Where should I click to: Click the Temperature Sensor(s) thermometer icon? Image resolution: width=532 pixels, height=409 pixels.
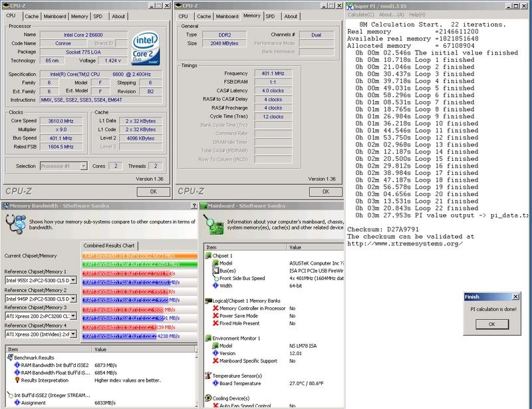[x=208, y=376]
